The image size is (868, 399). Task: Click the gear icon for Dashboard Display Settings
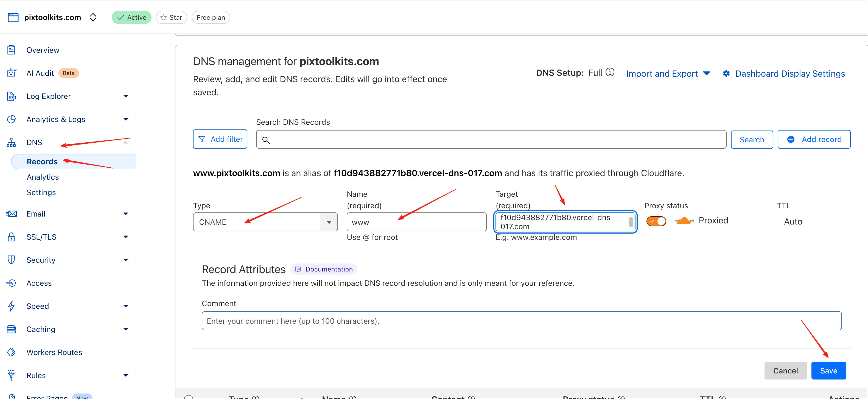(x=726, y=74)
